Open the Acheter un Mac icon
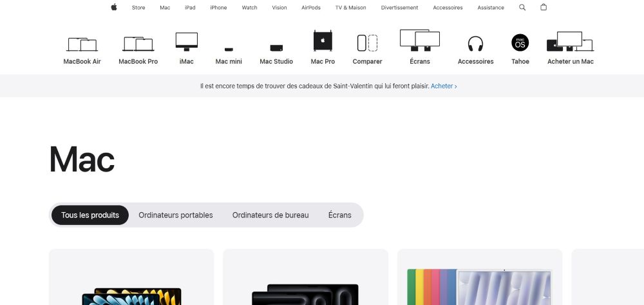The height and width of the screenshot is (305, 644). [570, 41]
